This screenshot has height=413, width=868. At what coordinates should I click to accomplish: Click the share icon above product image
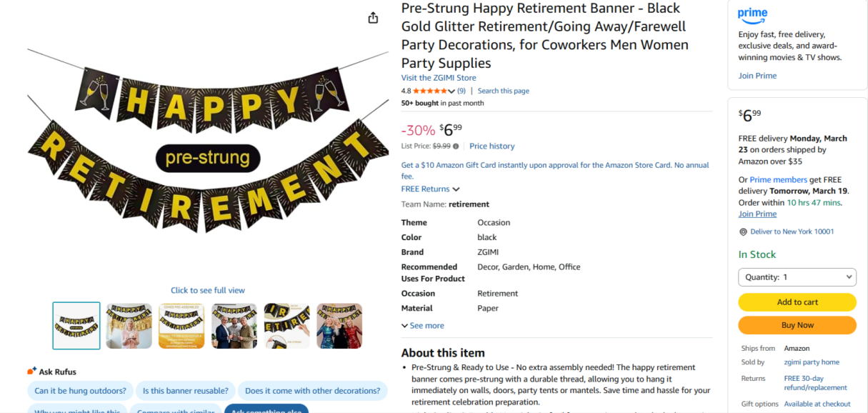(x=373, y=18)
